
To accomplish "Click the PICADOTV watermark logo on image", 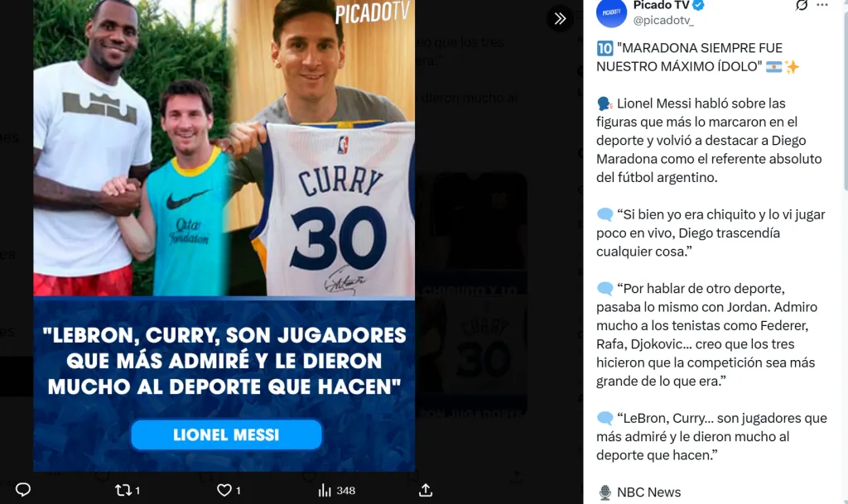I will coord(372,13).
